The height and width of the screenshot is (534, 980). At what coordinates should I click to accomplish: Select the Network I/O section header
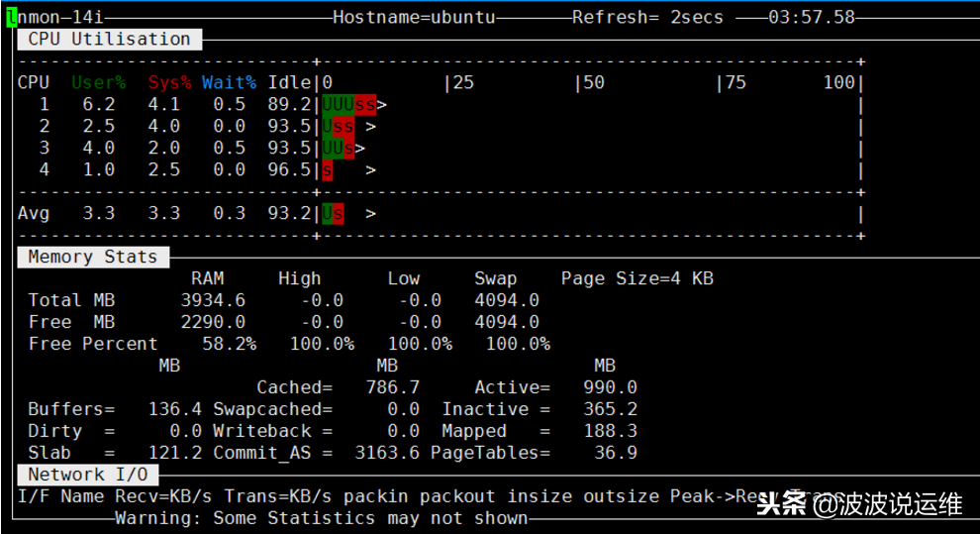(87, 475)
